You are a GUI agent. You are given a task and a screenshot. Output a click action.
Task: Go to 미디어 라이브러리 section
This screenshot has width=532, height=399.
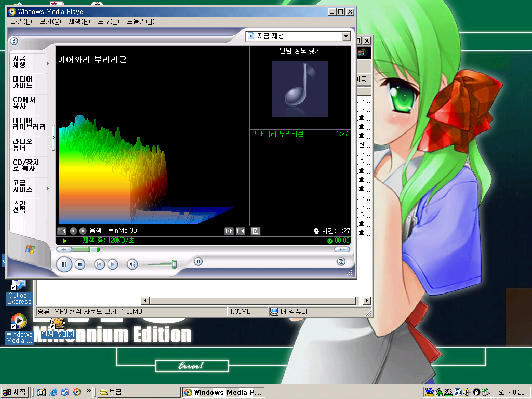[29, 124]
